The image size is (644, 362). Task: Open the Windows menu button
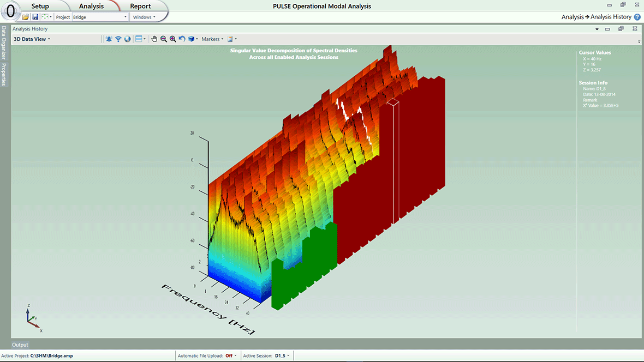tap(144, 17)
